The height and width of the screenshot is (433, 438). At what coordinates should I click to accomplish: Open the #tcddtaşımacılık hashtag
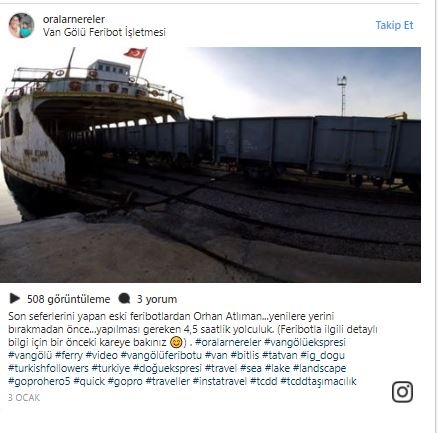click(318, 381)
